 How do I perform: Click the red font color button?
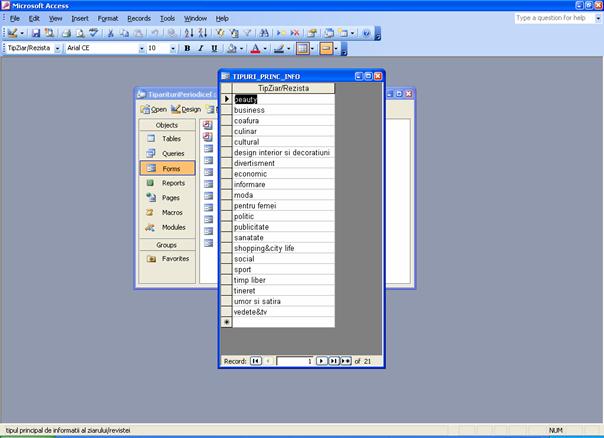point(255,48)
